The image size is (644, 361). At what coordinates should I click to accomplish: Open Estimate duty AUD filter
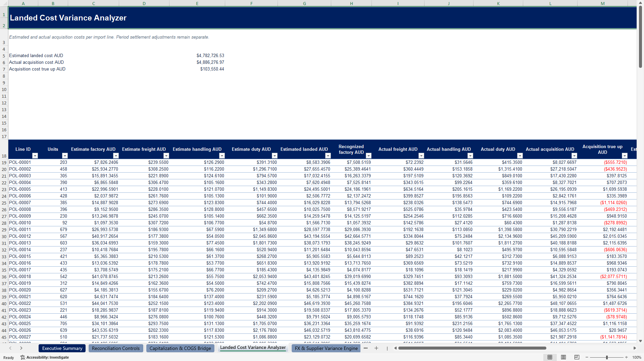pos(275,156)
